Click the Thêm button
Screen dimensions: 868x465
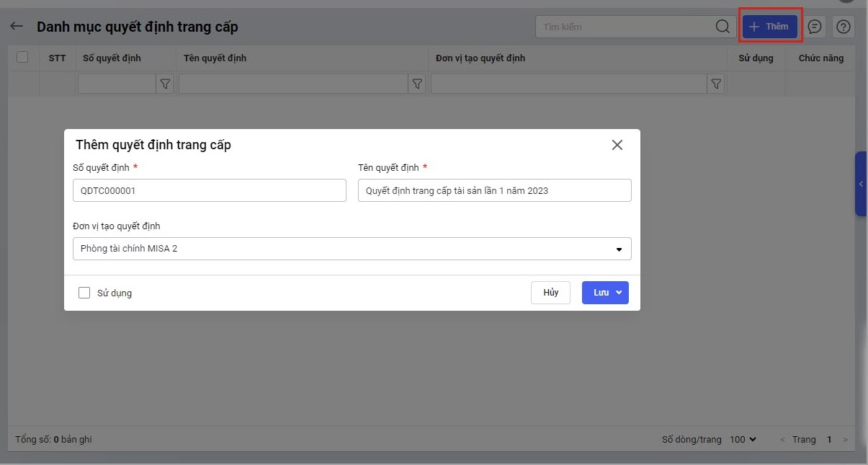[770, 27]
